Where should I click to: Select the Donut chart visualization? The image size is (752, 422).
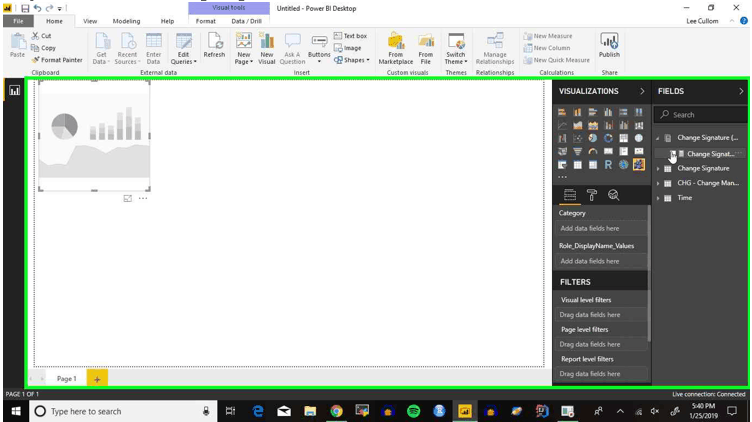click(x=608, y=138)
